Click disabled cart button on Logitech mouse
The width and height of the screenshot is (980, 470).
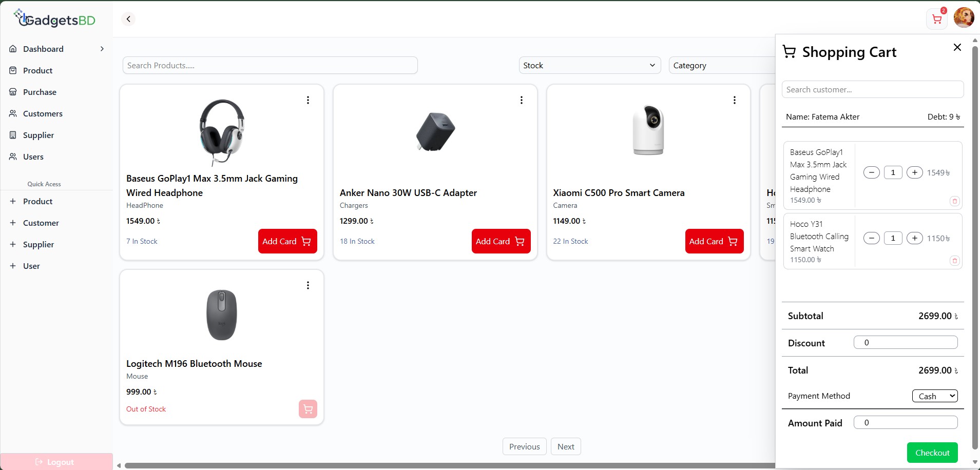coord(308,409)
